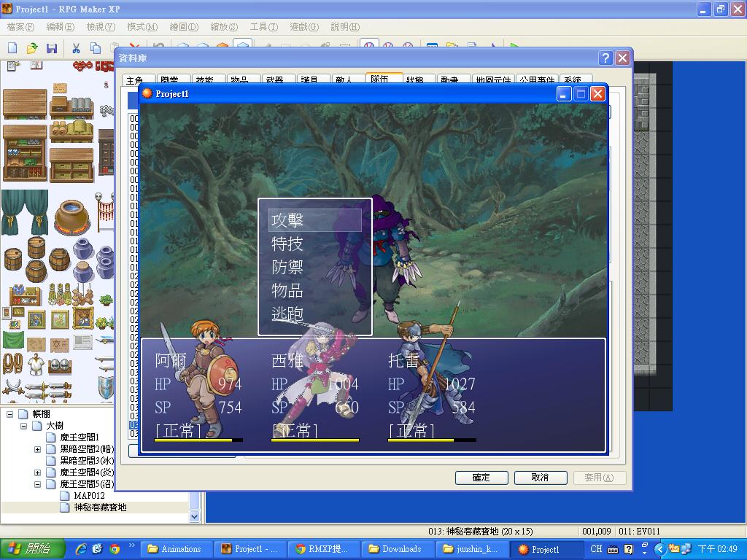This screenshot has height=560, width=747.
Task: Open Internet Explorer from quick launch
Action: point(82,549)
